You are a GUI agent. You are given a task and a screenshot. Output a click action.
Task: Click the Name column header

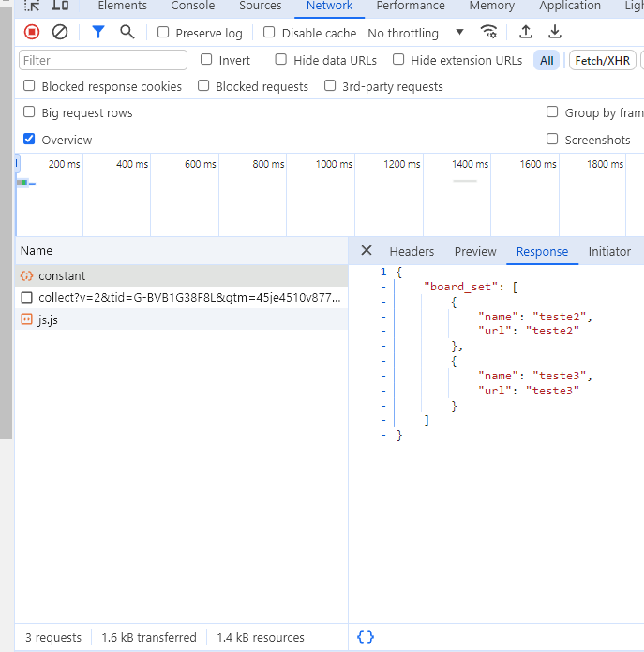(x=181, y=251)
